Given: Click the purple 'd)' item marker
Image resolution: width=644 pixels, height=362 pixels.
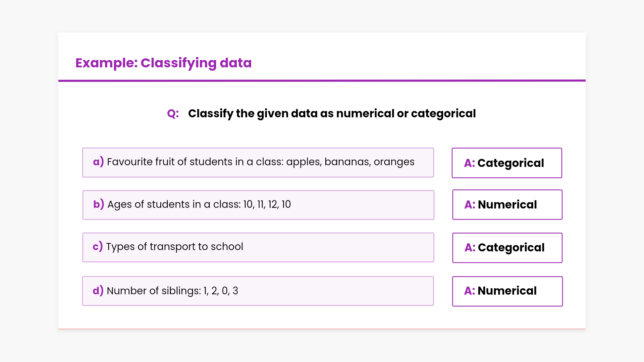Looking at the screenshot, I should pos(98,291).
